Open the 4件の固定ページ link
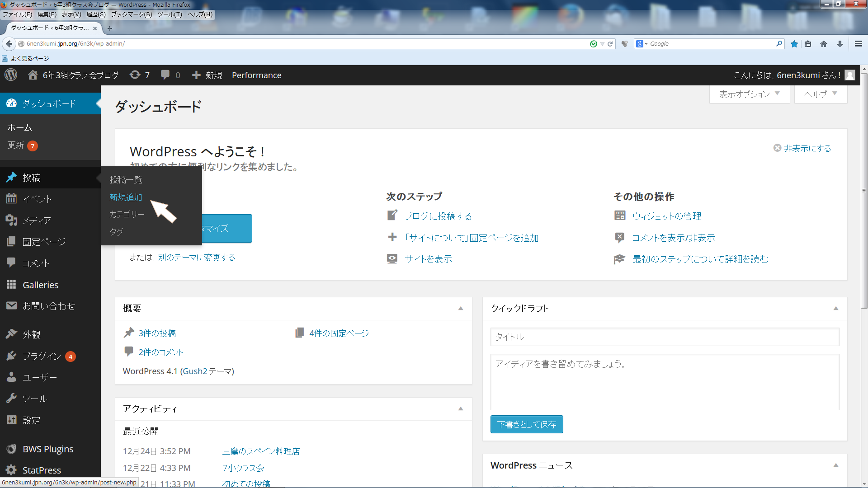 [x=339, y=333]
